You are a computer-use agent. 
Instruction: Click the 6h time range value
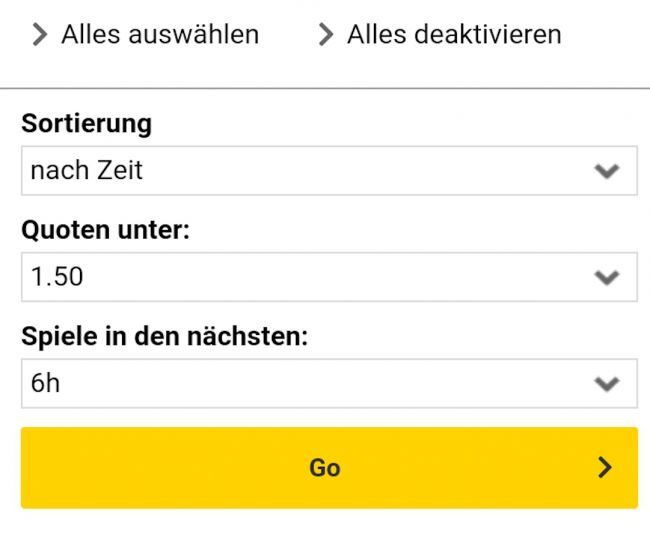coord(46,383)
